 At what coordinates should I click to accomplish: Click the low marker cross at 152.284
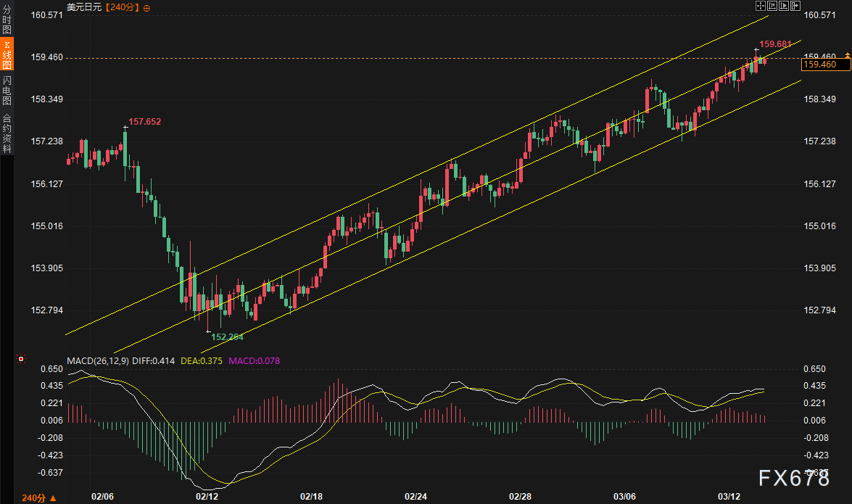[x=208, y=331]
